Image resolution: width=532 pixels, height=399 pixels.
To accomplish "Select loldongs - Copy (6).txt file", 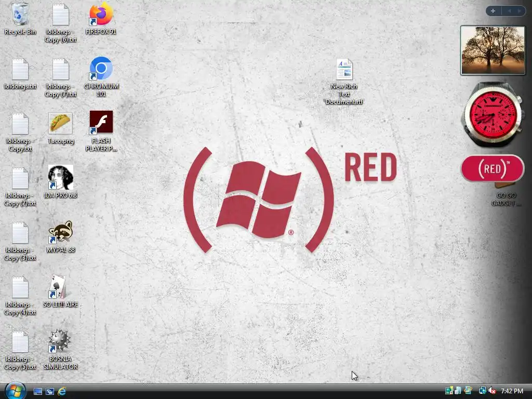I will click(x=60, y=23).
